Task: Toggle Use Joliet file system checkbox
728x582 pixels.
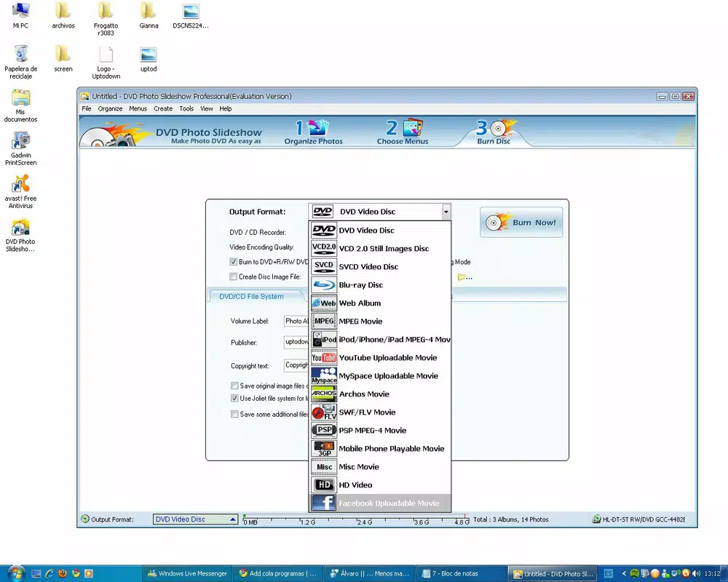Action: coord(234,398)
